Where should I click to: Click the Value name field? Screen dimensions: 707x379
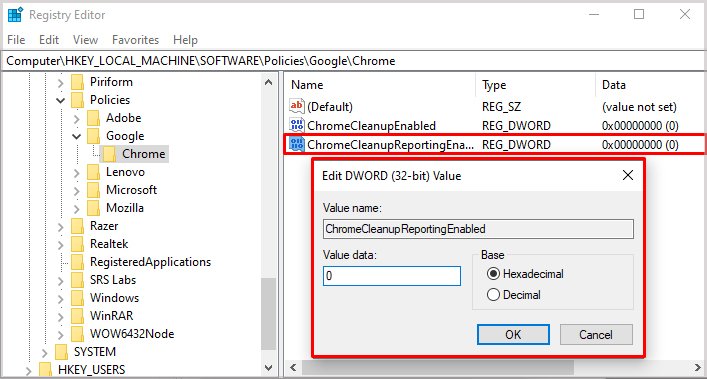pos(478,229)
